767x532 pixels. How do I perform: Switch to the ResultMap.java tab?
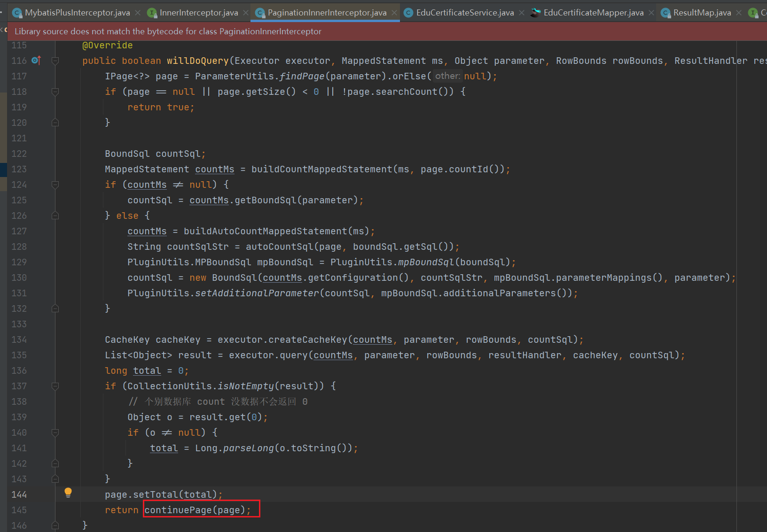pyautogui.click(x=702, y=13)
